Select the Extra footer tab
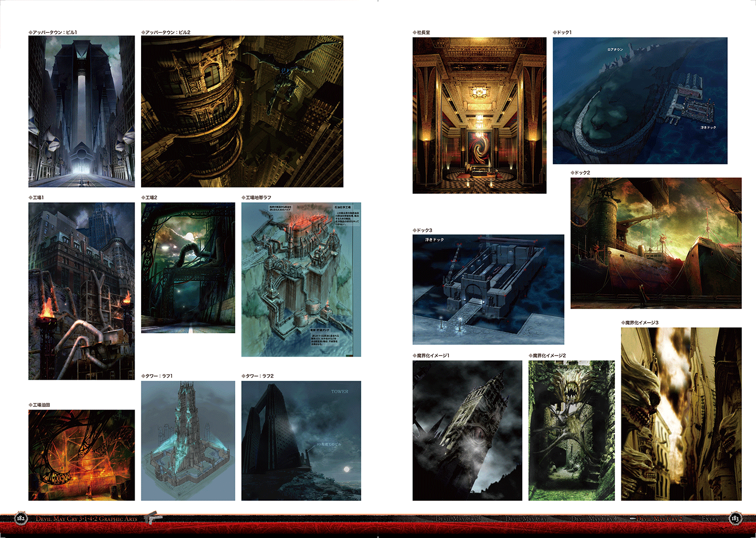Image resolution: width=756 pixels, height=538 pixels. (710, 519)
